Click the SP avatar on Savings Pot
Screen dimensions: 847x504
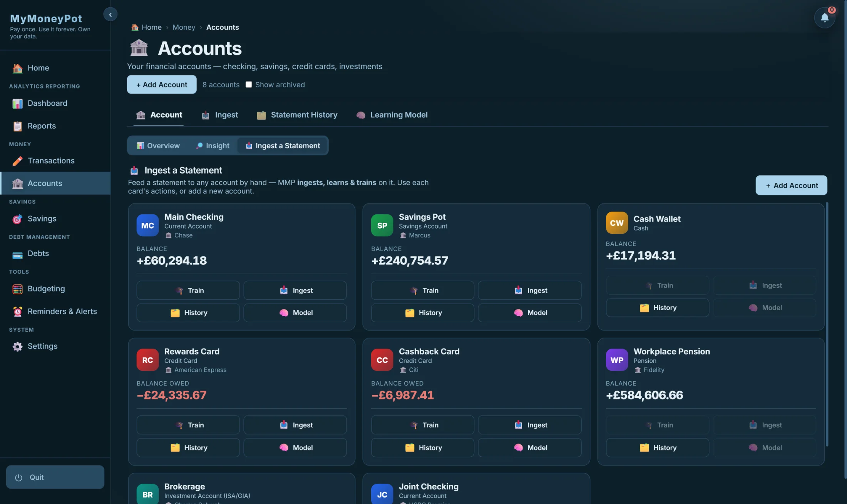point(382,225)
